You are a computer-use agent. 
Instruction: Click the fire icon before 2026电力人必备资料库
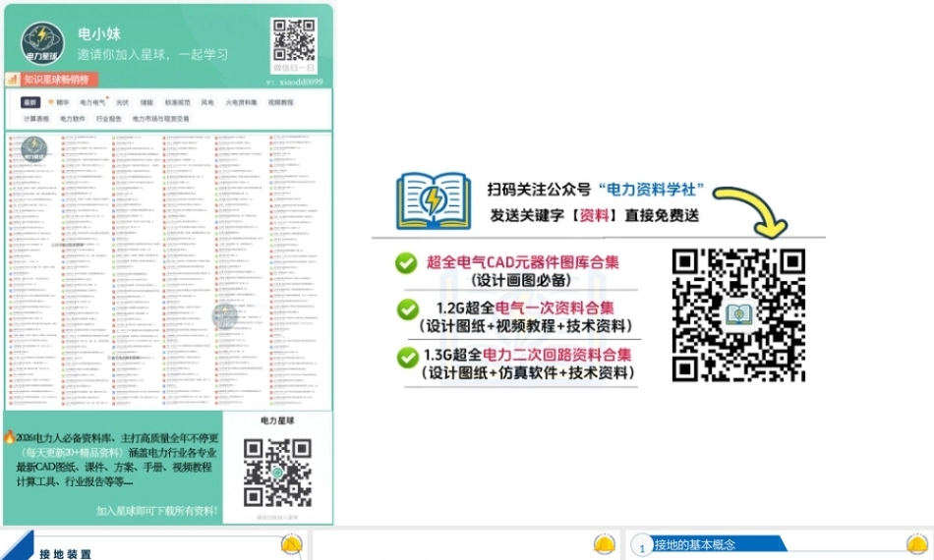9,437
